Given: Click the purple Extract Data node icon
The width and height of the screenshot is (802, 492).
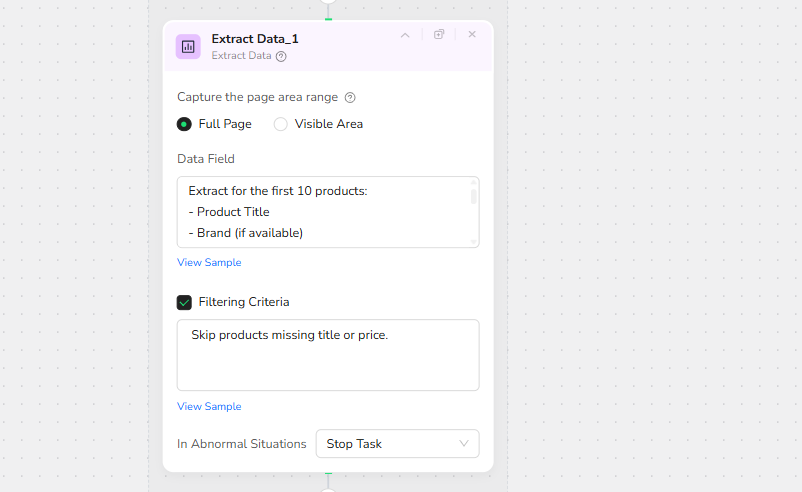Looking at the screenshot, I should [188, 46].
